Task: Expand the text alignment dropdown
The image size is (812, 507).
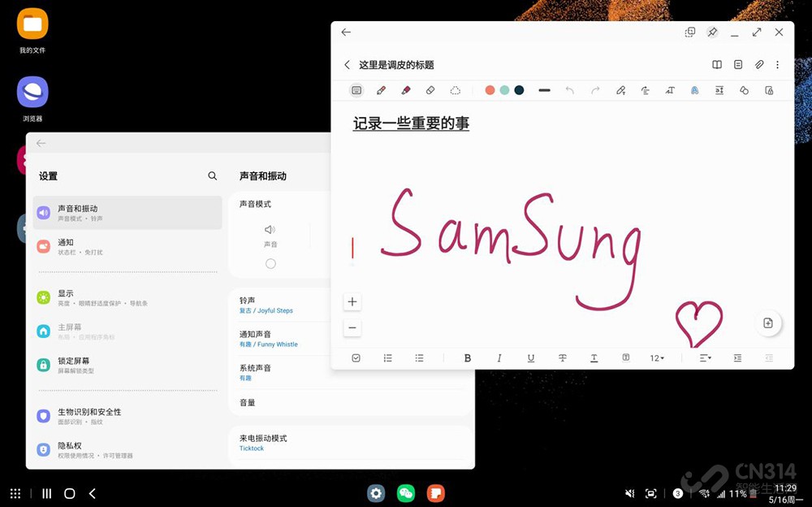Action: pos(705,358)
